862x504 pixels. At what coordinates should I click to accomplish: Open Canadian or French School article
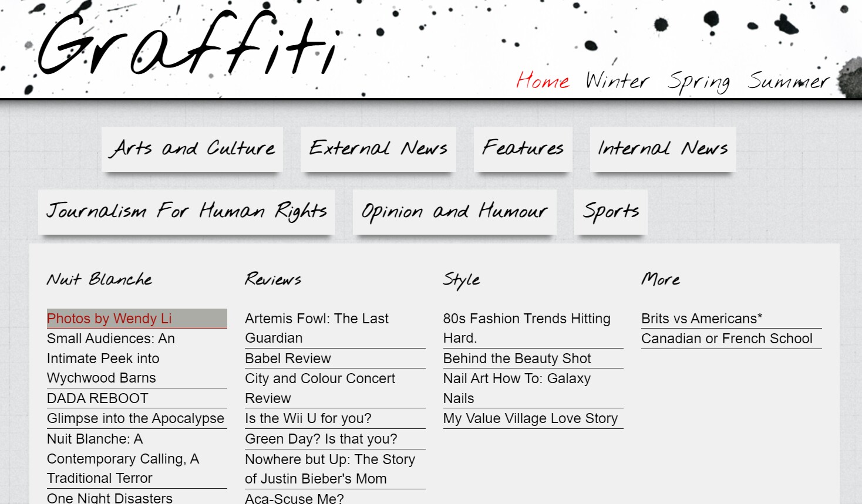tap(726, 339)
